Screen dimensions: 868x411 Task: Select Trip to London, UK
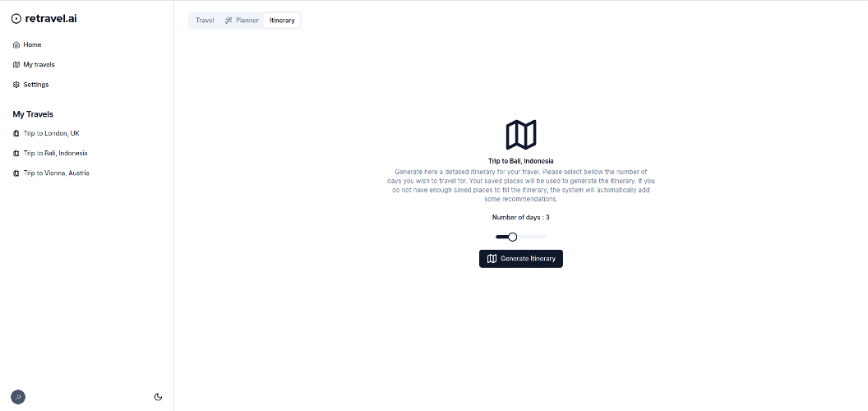pyautogui.click(x=47, y=133)
